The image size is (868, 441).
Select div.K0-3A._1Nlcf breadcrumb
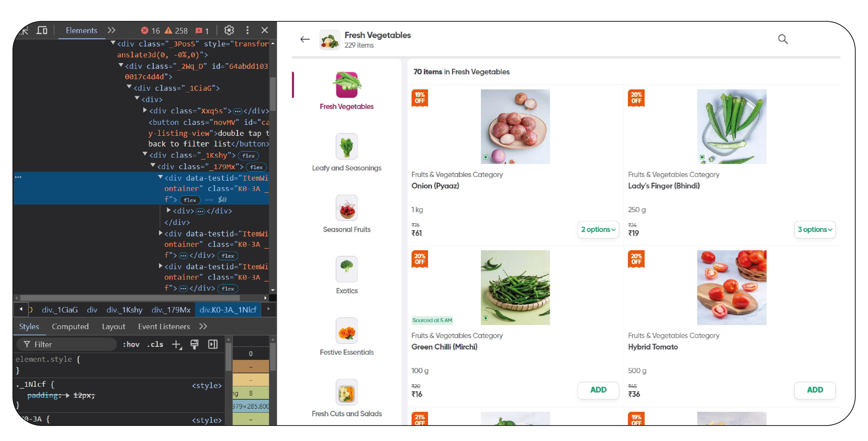point(228,310)
